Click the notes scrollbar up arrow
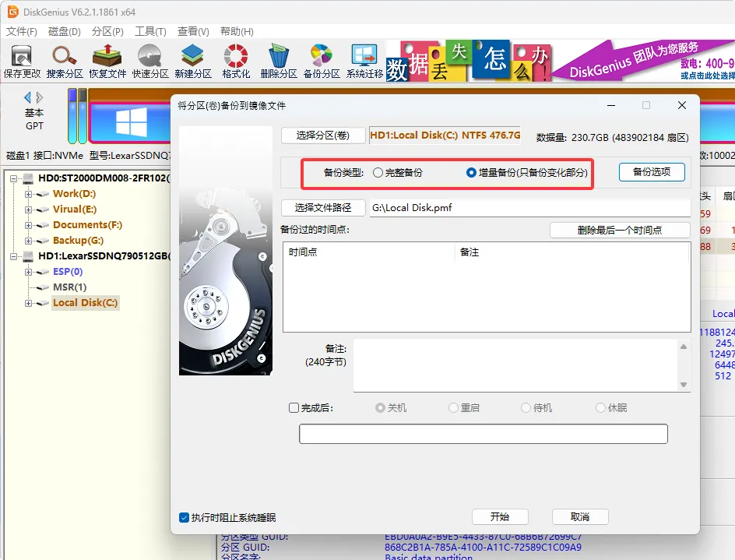735x560 pixels. point(684,347)
